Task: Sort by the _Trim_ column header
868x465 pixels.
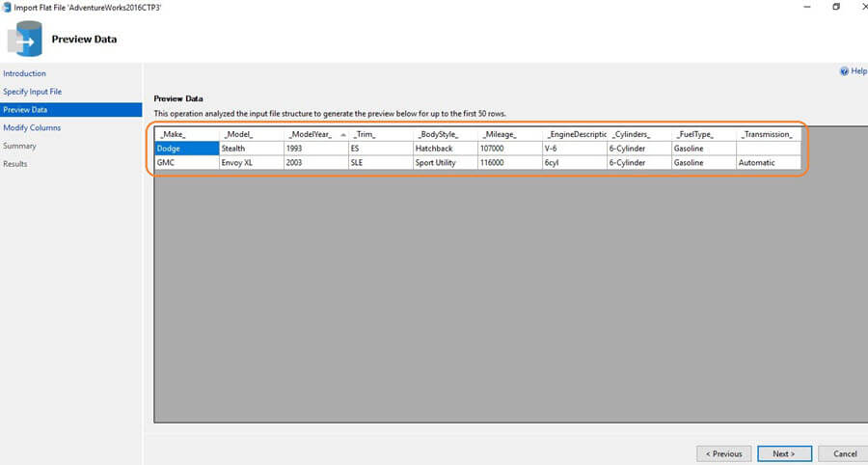Action: pyautogui.click(x=381, y=134)
